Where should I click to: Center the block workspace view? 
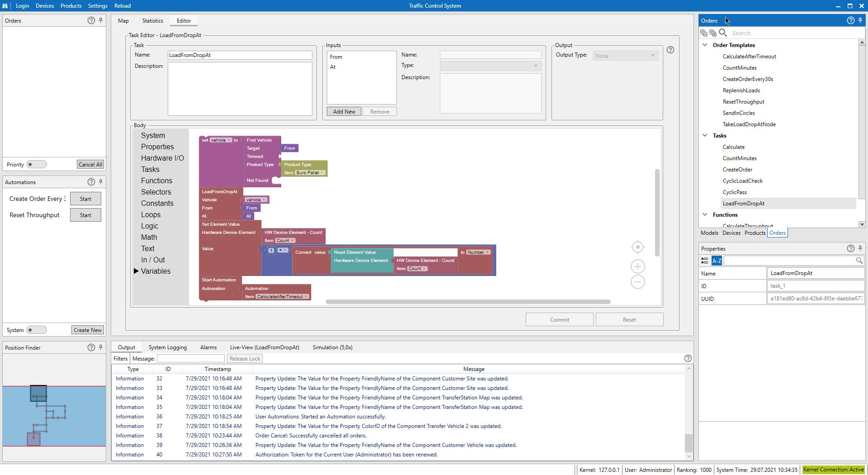638,247
